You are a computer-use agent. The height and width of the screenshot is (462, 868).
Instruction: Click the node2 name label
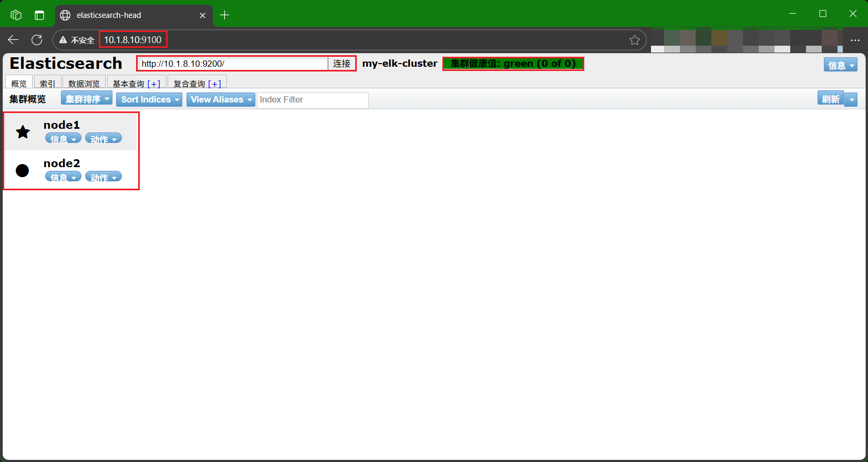(61, 163)
